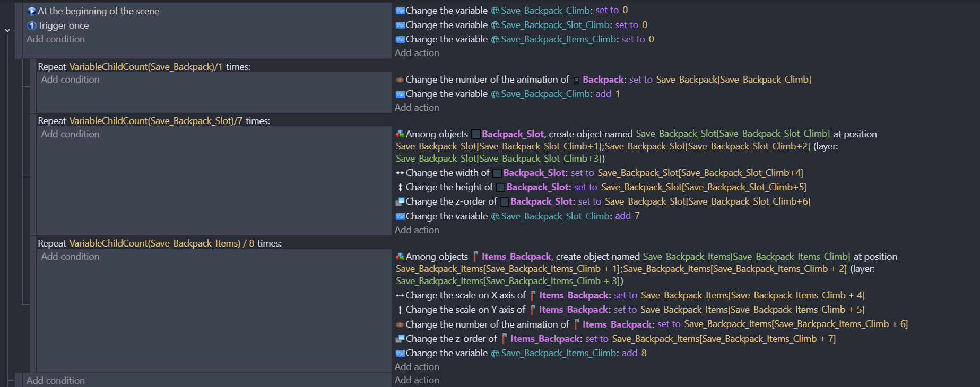Select the Backpack object in the animation action
Viewport: 980px width, 387px height.
point(603,80)
